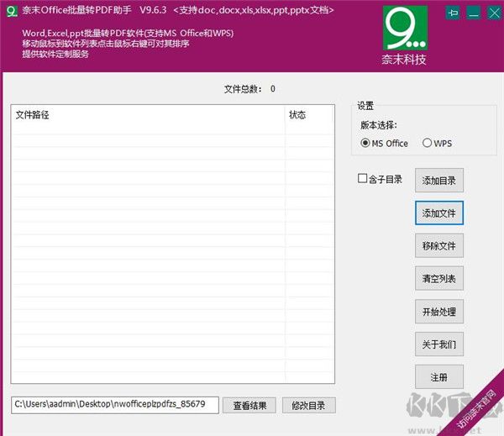The height and width of the screenshot is (436, 504).
Task: Select the WPS radio button
Action: (x=437, y=143)
